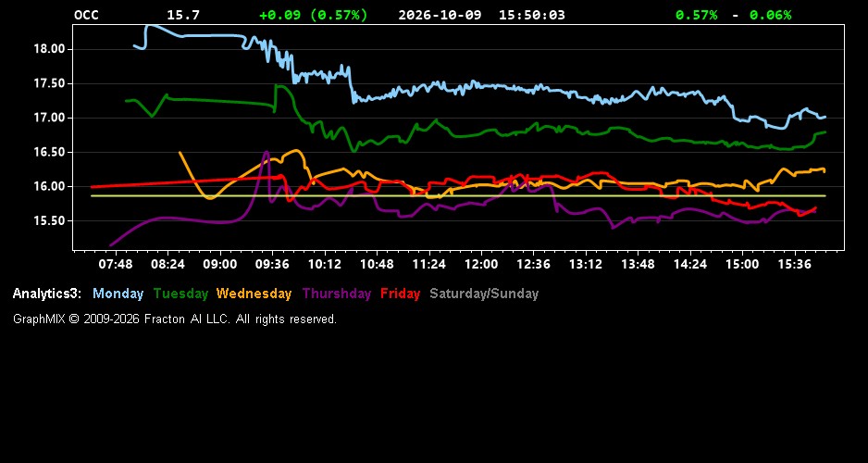868x463 pixels.
Task: Click the 15:36 time axis label
Action: [794, 265]
